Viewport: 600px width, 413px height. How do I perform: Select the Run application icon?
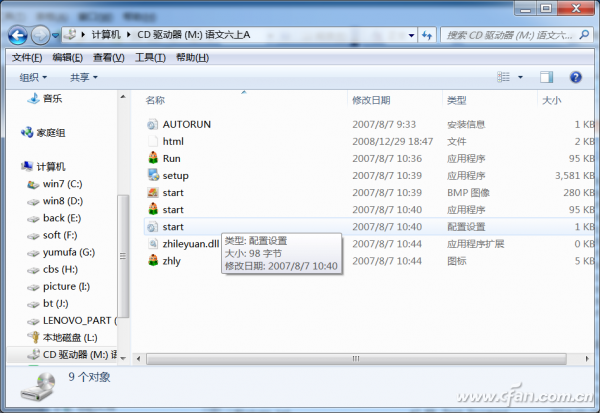[x=153, y=158]
